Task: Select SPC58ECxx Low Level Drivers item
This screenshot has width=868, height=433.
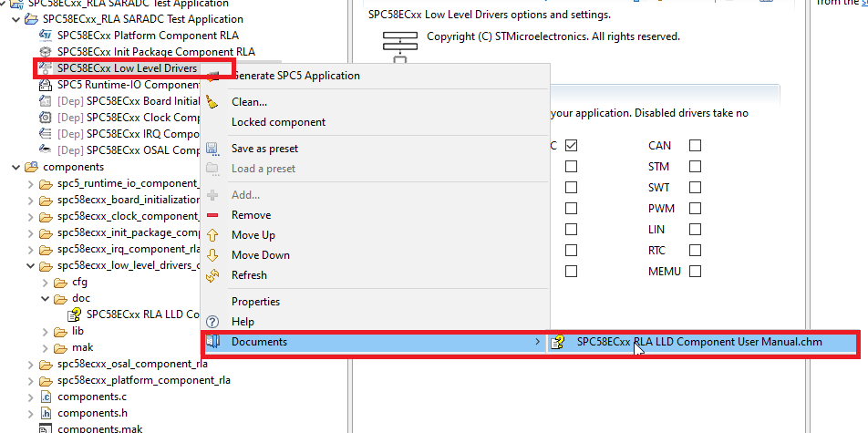Action: coord(127,68)
